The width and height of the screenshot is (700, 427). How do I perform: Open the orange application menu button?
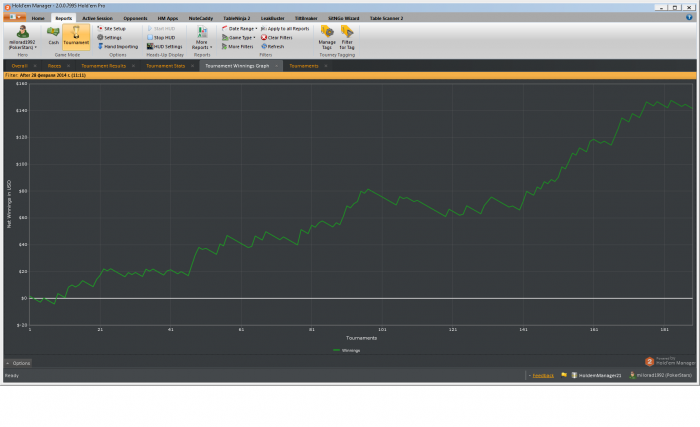(14, 17)
